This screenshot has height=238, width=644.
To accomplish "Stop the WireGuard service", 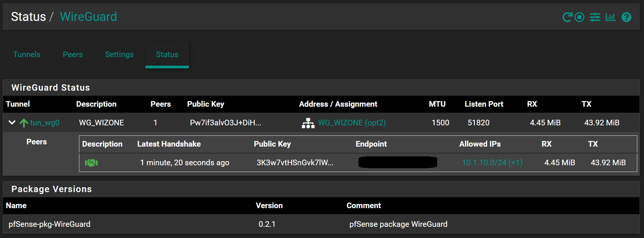I will (580, 17).
